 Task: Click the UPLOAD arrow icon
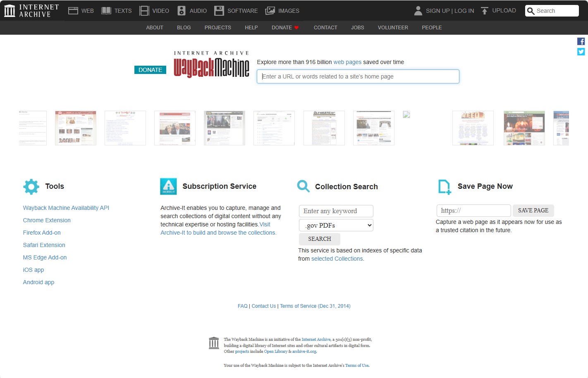coord(484,10)
